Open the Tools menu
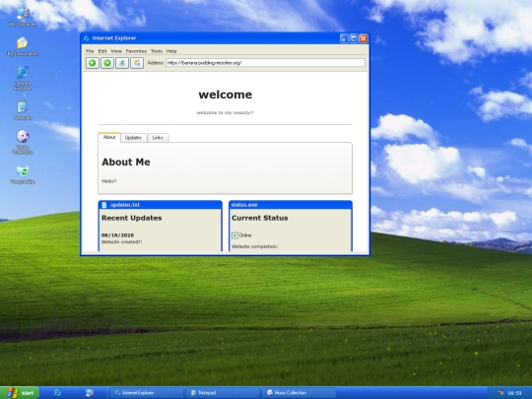The width and height of the screenshot is (532, 399). [x=157, y=51]
